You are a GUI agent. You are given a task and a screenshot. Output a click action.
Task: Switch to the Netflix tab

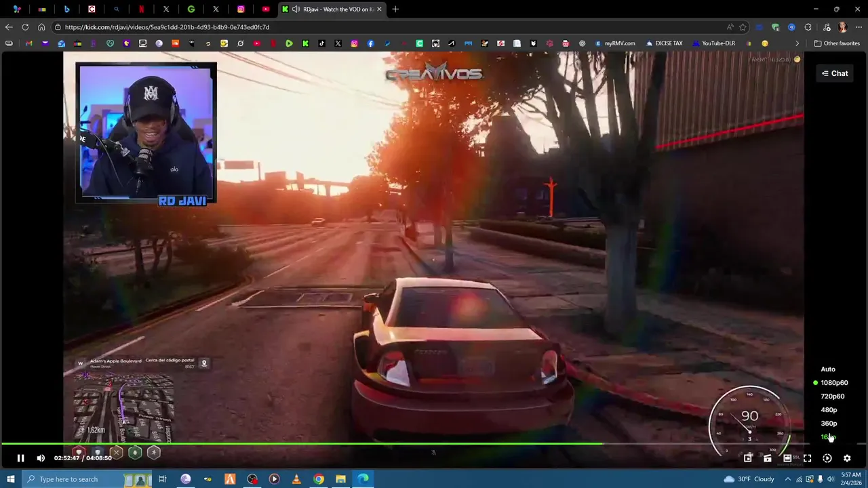(141, 9)
